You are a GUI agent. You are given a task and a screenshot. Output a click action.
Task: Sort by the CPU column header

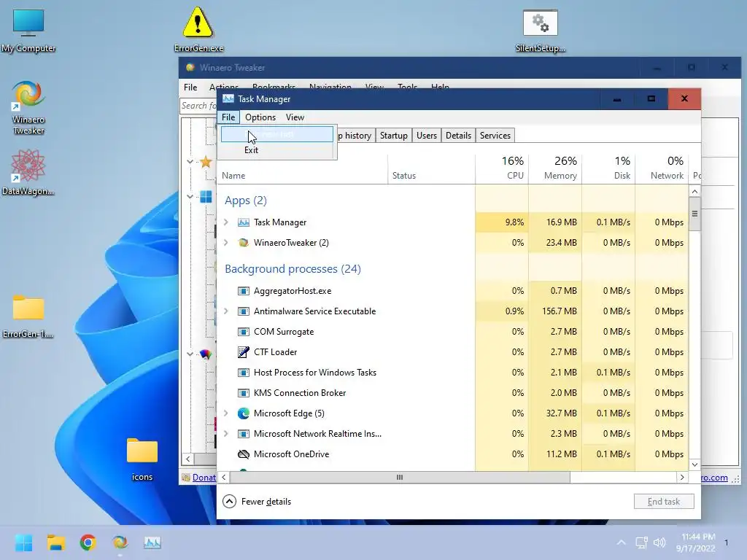(502, 168)
